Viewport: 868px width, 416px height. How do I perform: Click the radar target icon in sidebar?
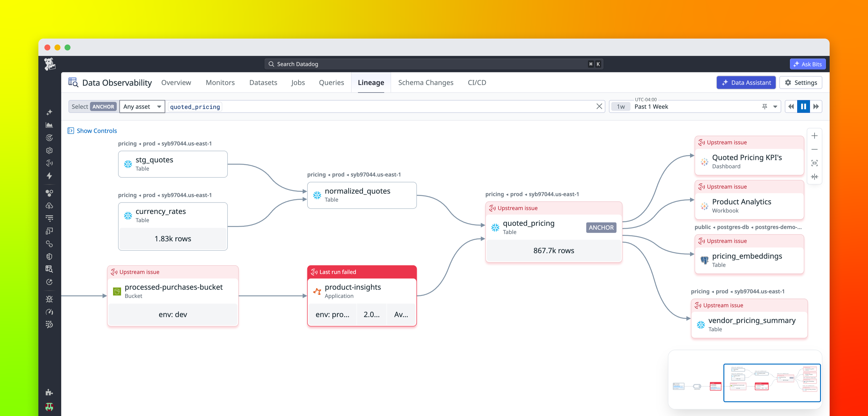[49, 138]
